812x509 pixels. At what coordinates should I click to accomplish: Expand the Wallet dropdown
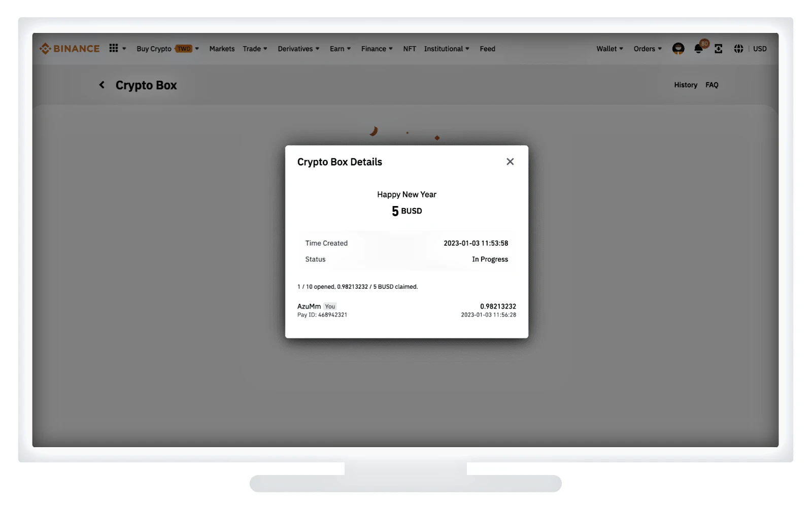(610, 49)
